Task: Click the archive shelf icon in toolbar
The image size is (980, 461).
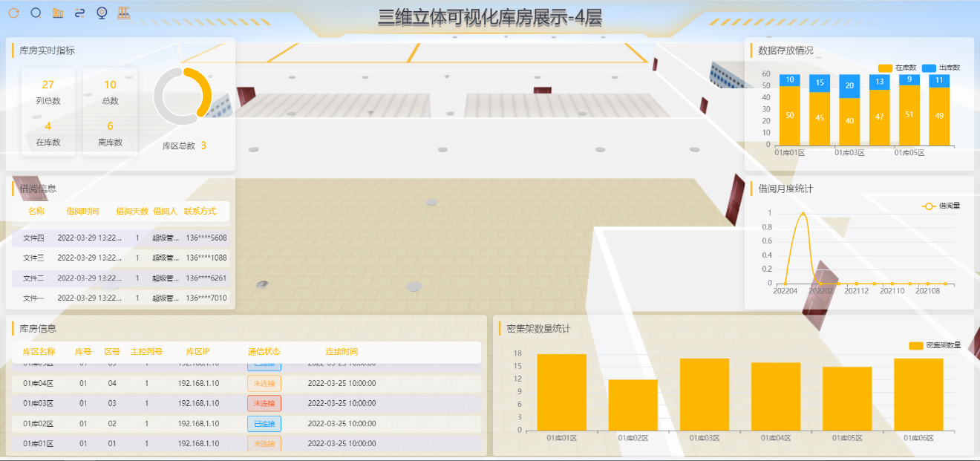Action: pos(124,13)
